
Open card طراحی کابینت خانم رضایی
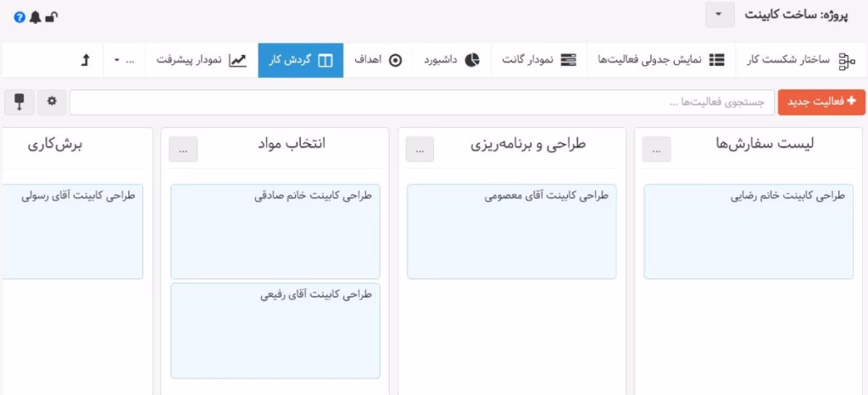click(x=748, y=231)
